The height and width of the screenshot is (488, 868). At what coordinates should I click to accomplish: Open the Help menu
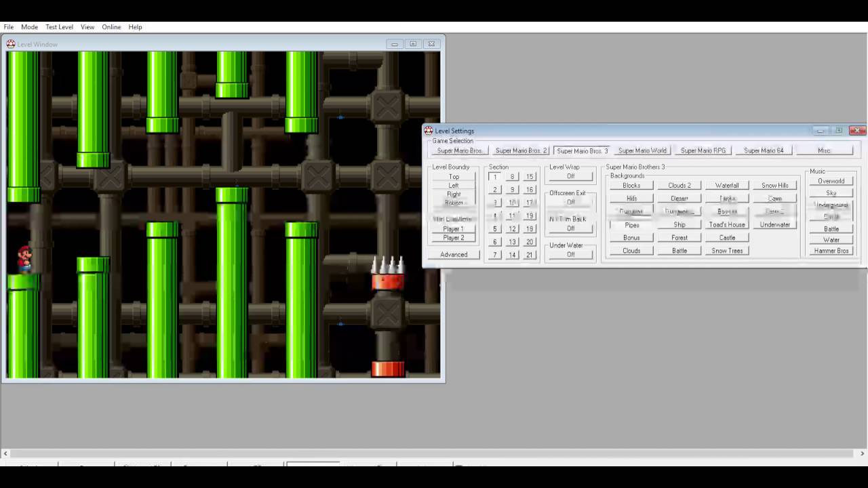[x=135, y=27]
